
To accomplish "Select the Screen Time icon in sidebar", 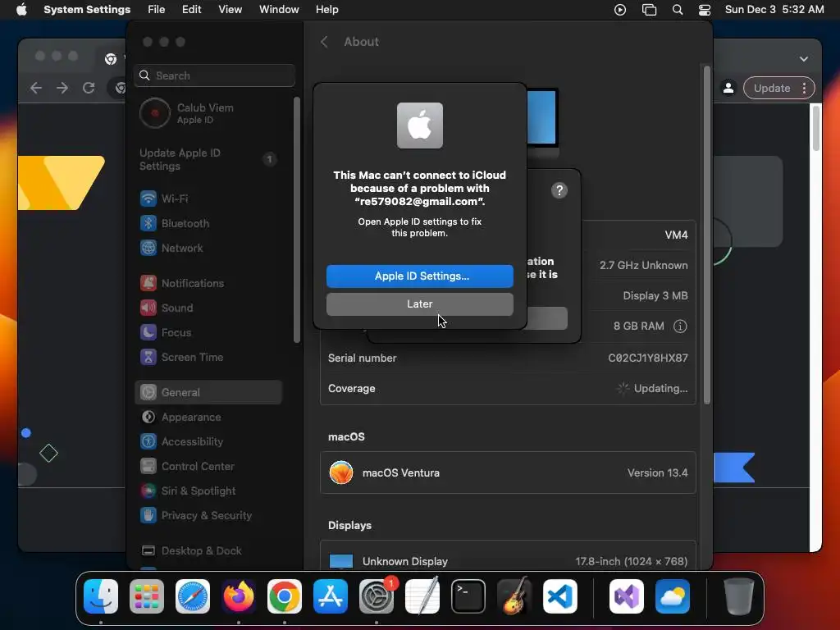I will click(x=148, y=358).
